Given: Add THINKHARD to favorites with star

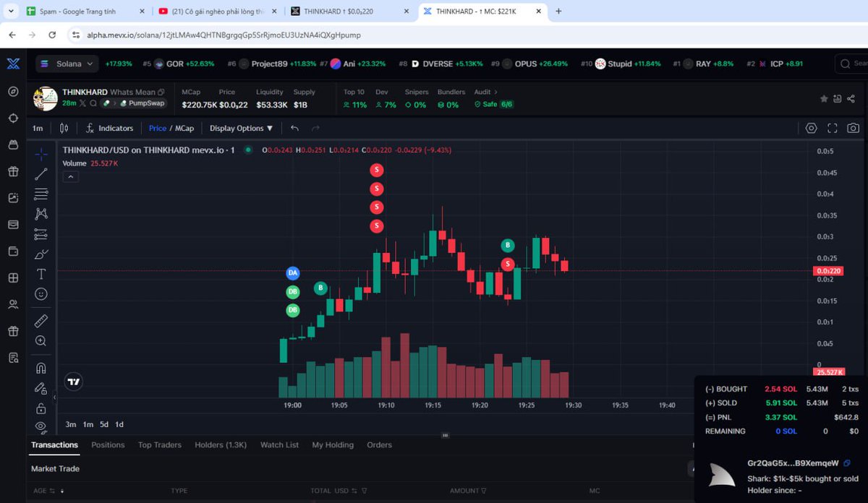Looking at the screenshot, I should click(824, 98).
